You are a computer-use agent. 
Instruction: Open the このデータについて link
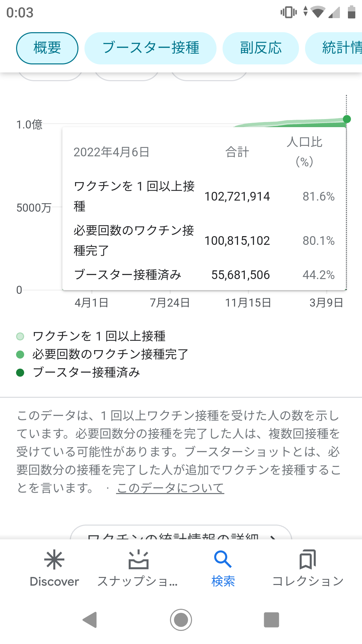pyautogui.click(x=170, y=488)
